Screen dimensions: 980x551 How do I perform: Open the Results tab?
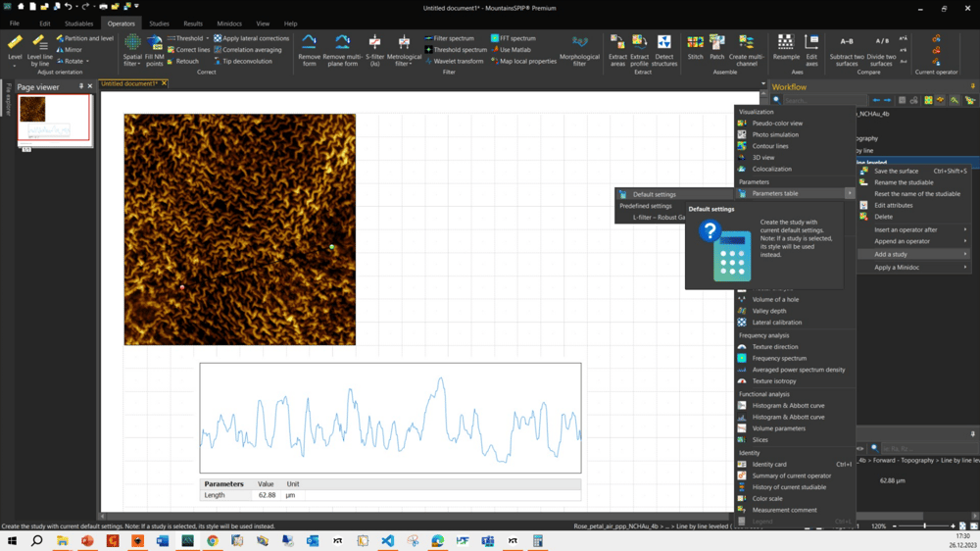click(192, 24)
